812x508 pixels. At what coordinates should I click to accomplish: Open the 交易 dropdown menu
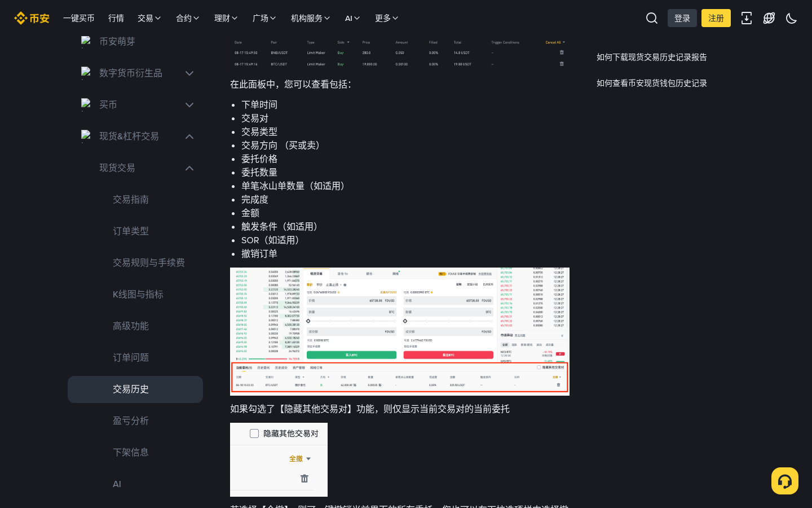(x=149, y=18)
